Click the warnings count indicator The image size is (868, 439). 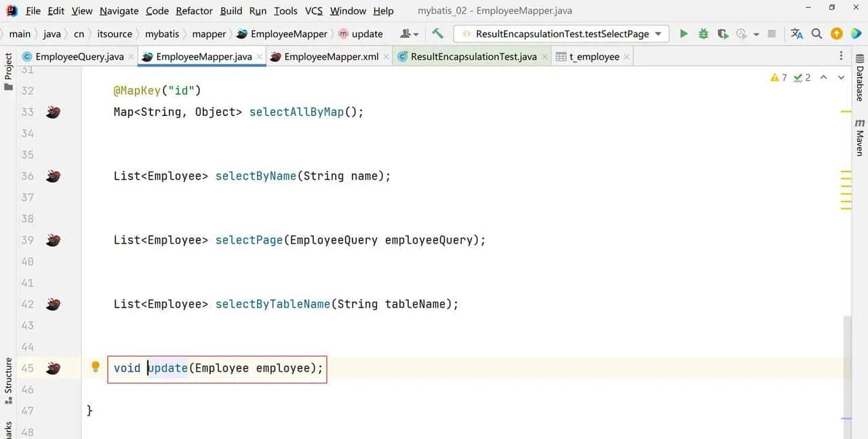[x=779, y=77]
